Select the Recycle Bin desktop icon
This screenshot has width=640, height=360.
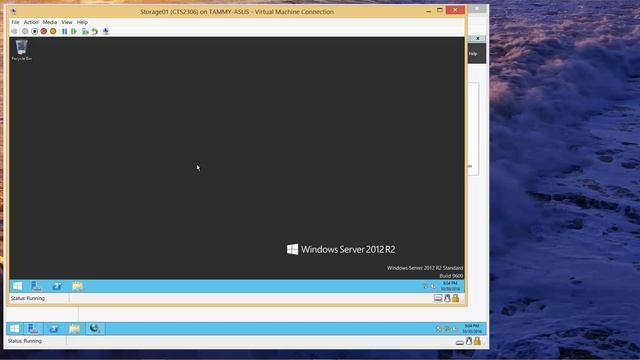22,50
